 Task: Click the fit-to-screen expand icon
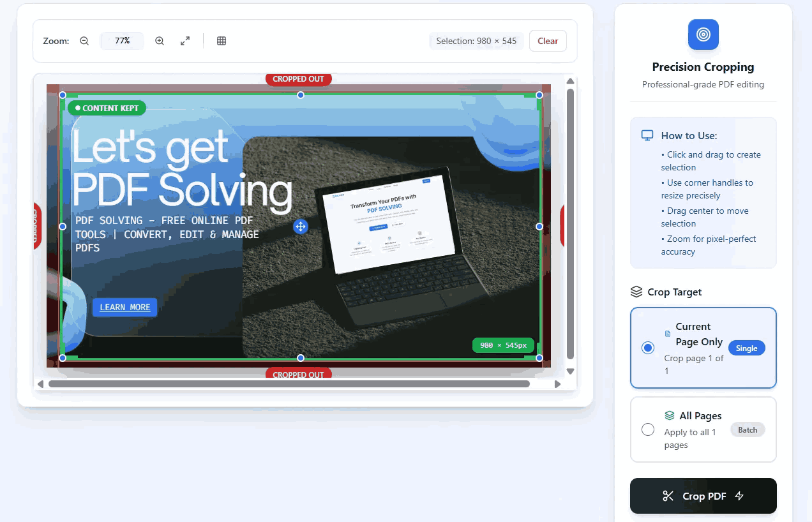point(185,41)
